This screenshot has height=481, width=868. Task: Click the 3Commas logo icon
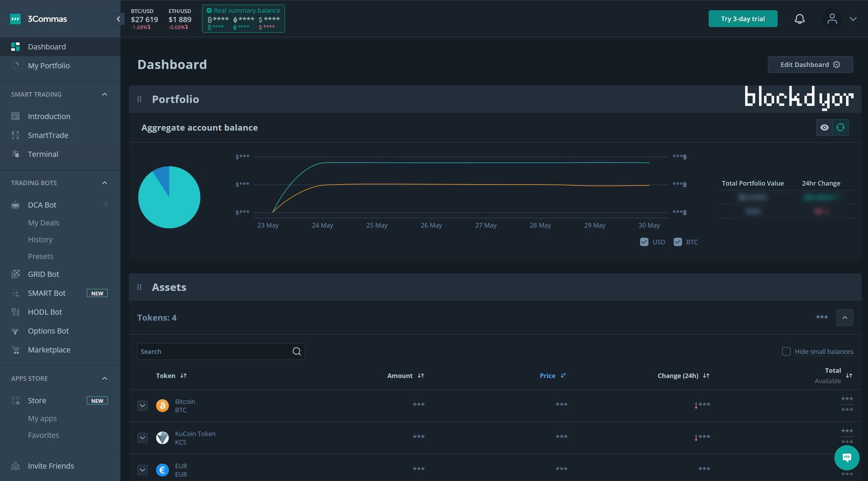pos(15,19)
